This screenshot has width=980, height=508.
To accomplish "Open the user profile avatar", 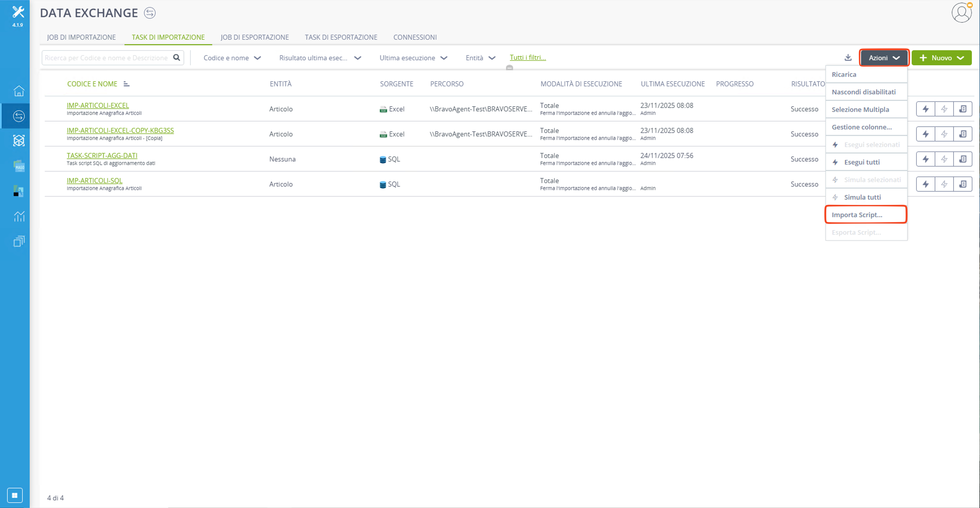I will (x=962, y=13).
